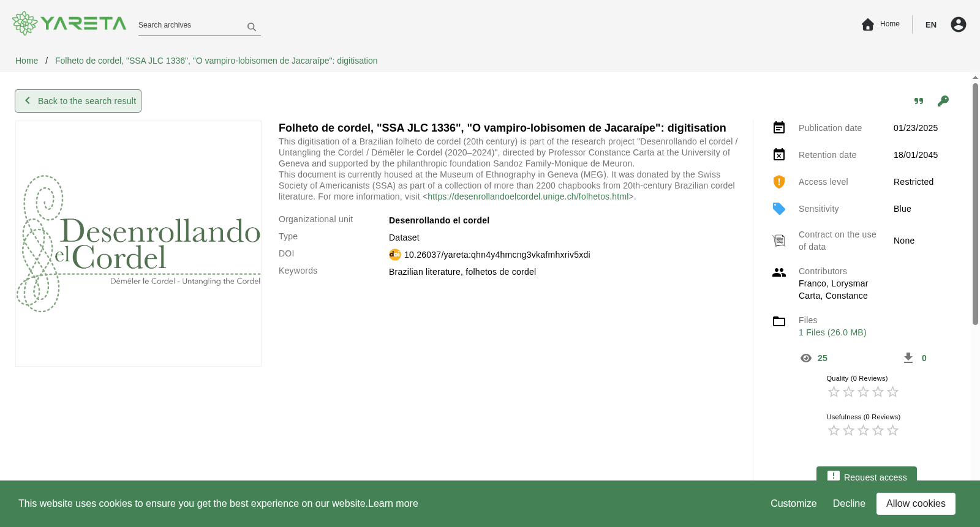Click the DOI 10.26037/yareta value
The width and height of the screenshot is (980, 527).
click(x=497, y=255)
